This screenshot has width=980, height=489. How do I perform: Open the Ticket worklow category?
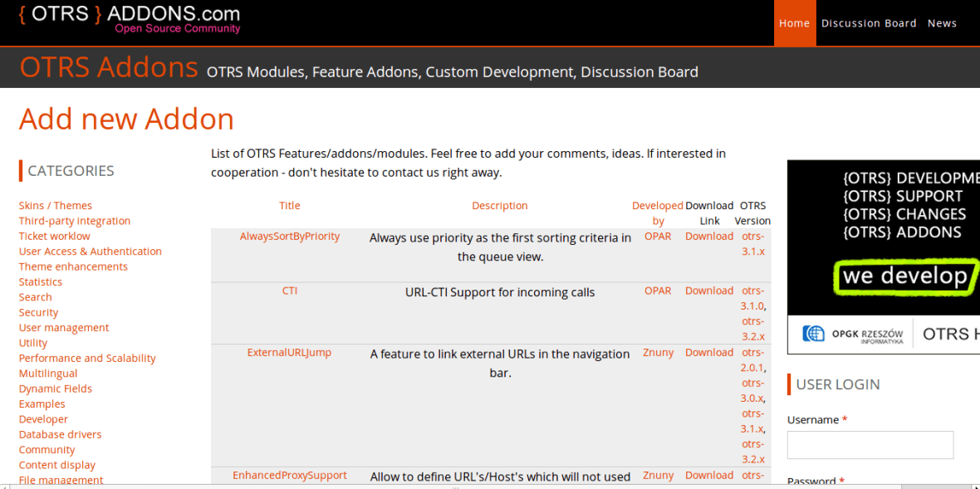pos(54,236)
